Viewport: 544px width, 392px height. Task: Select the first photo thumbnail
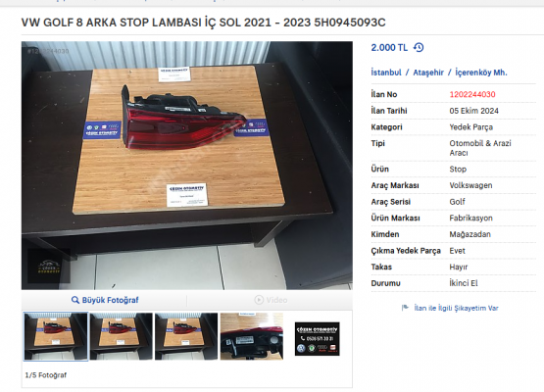click(x=56, y=336)
